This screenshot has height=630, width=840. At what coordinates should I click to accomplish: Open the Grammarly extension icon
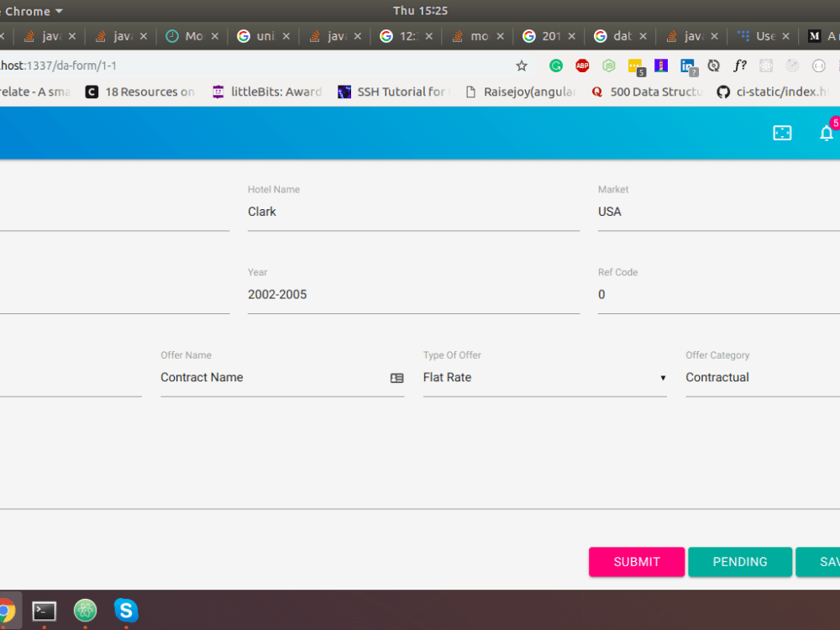(x=556, y=66)
